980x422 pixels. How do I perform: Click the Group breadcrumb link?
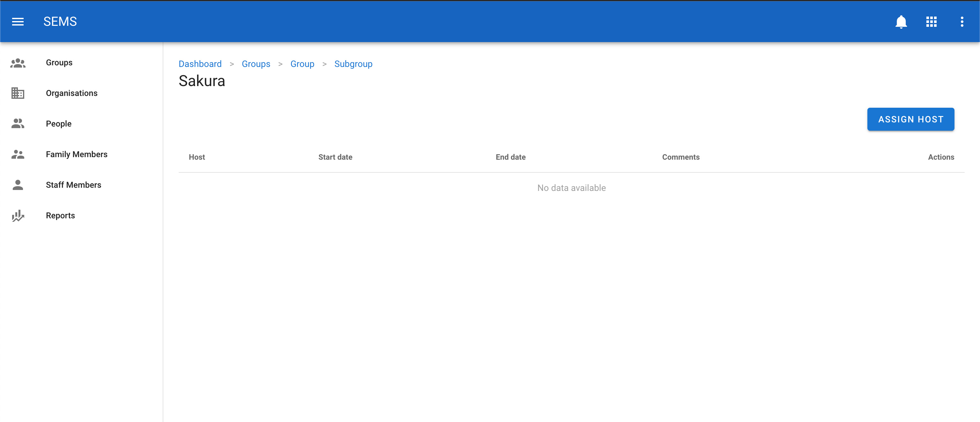[302, 64]
